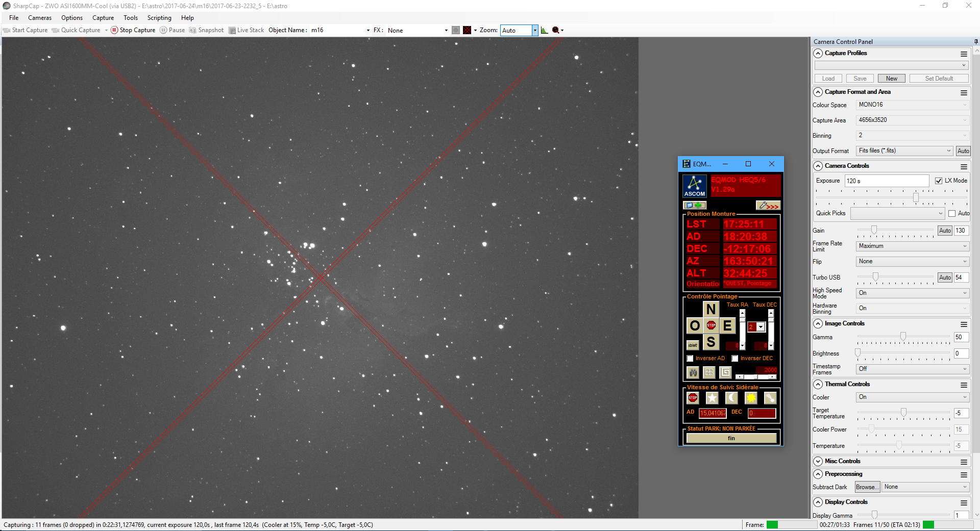
Task: Slew mount South in EQMOD
Action: click(711, 342)
